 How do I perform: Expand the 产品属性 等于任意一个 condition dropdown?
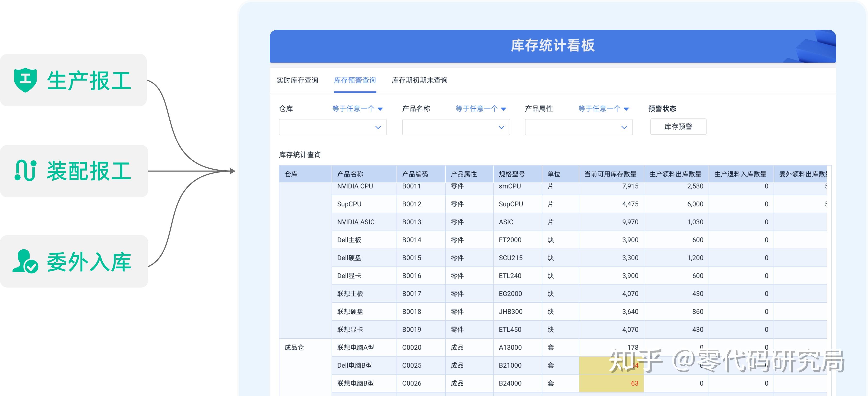pos(603,109)
